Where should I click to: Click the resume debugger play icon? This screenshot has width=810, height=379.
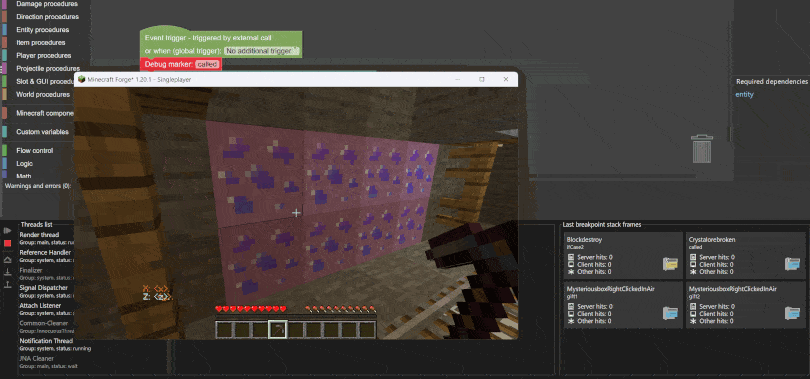(8, 230)
